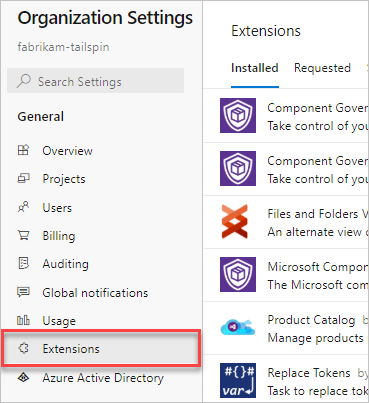Select Extensions in the sidebar
Screen dimensions: 369x403
[x=101, y=349]
